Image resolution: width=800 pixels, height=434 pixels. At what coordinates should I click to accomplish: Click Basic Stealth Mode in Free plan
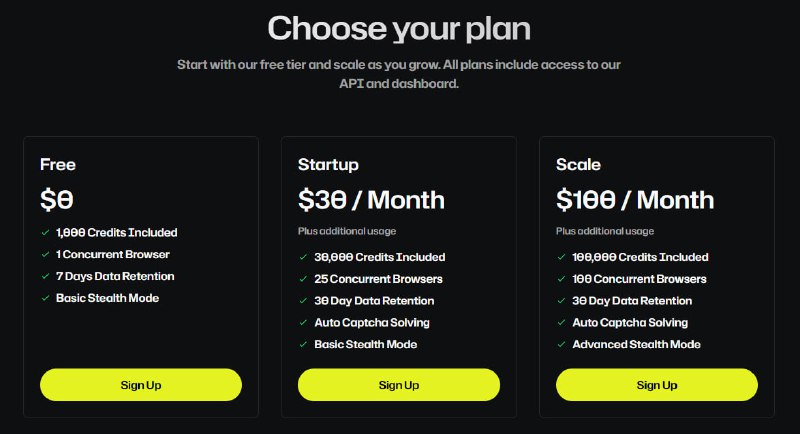coord(107,298)
